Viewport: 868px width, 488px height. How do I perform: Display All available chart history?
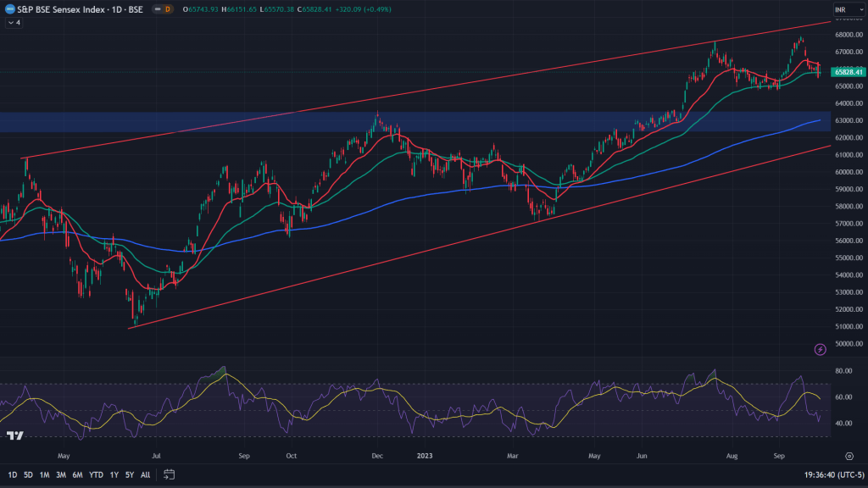click(145, 474)
